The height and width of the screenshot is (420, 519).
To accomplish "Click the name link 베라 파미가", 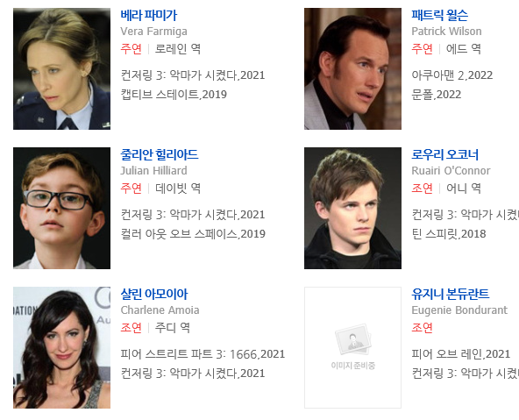I will 149,15.
